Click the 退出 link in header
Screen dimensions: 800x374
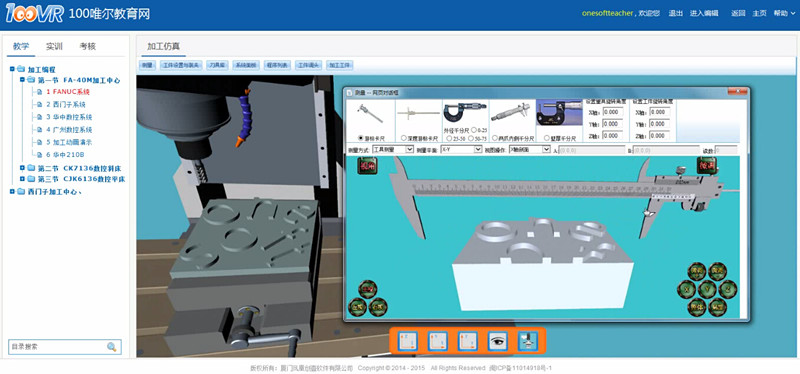coord(676,13)
